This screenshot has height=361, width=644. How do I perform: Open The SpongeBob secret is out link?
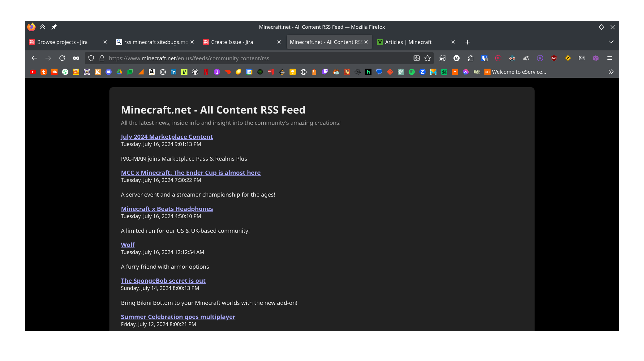pyautogui.click(x=163, y=281)
